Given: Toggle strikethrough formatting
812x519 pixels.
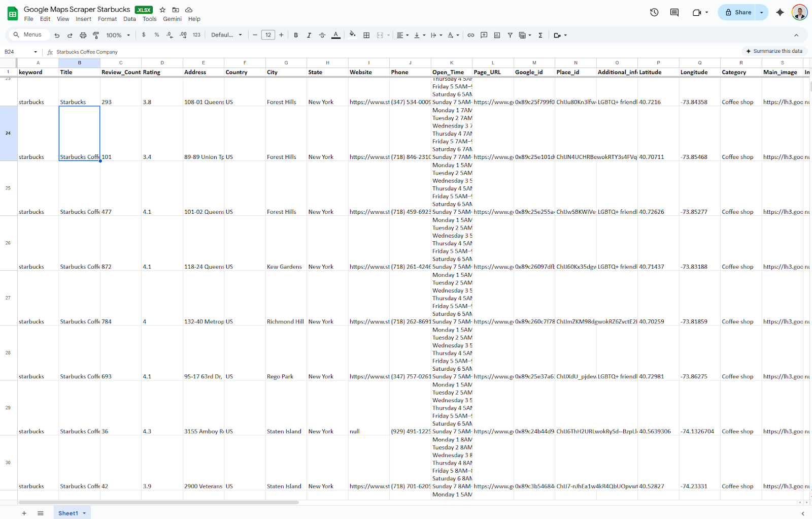Looking at the screenshot, I should click(x=322, y=35).
